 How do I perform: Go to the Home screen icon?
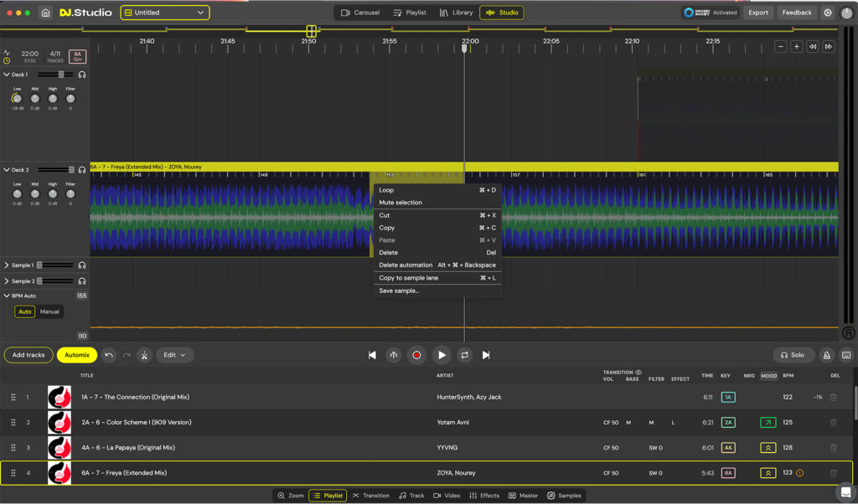pyautogui.click(x=46, y=13)
